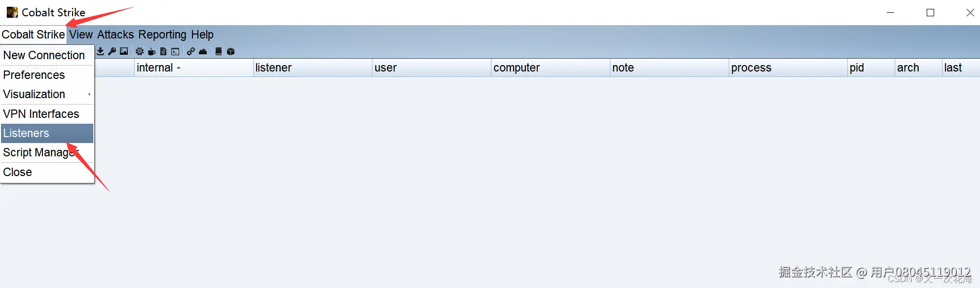The width and height of the screenshot is (980, 288).
Task: Click the cloud manage web server icon
Action: [x=203, y=51]
